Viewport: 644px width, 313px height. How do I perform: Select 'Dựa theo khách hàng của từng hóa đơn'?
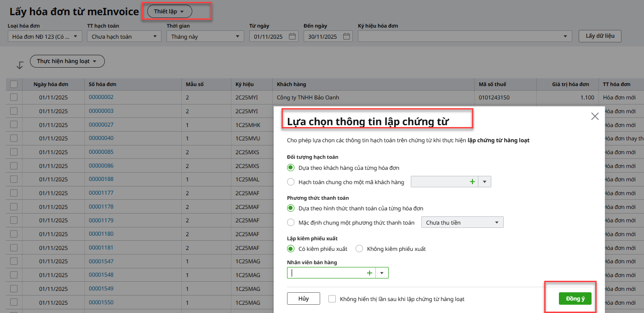(291, 168)
